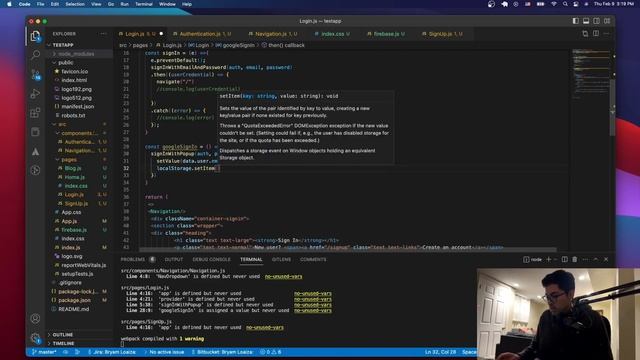640x360 pixels.
Task: Select the node terminal instance
Action: 533,260
